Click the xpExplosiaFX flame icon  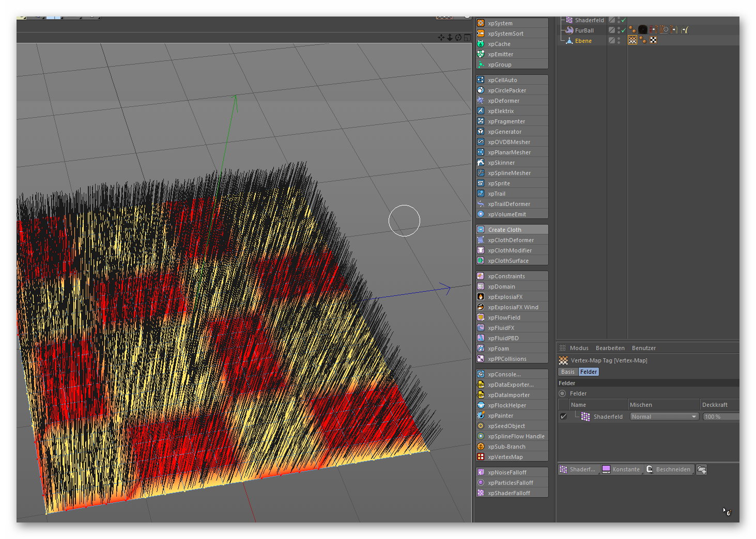tap(481, 297)
